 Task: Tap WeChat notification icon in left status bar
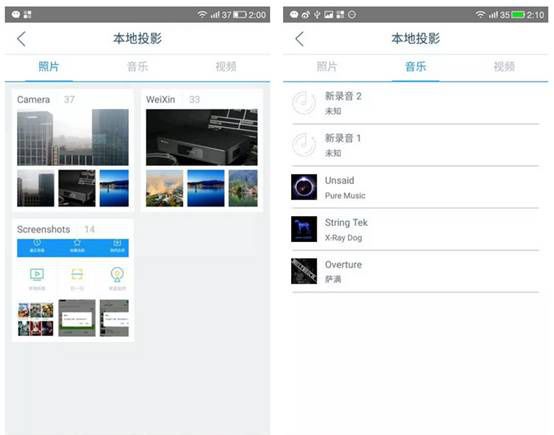click(x=16, y=14)
